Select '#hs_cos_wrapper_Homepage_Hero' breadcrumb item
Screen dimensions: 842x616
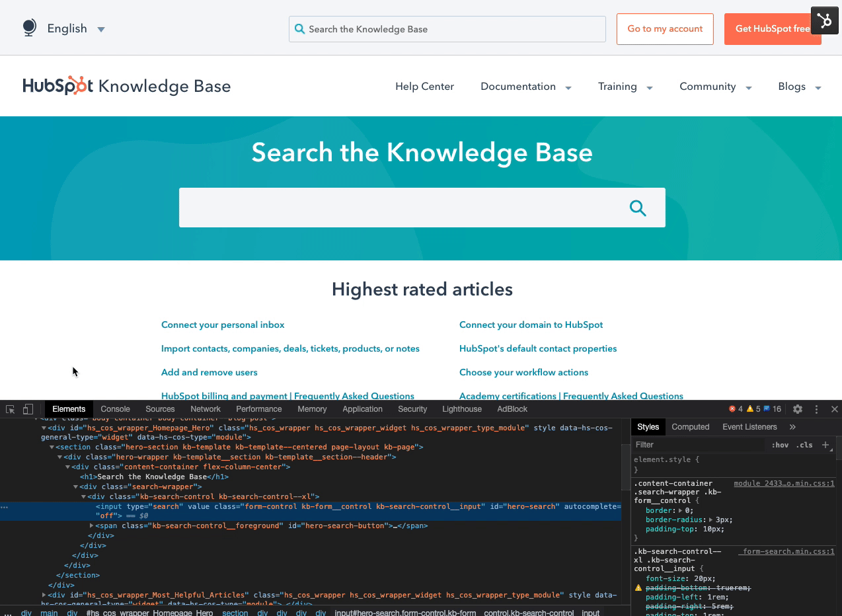[x=149, y=613]
